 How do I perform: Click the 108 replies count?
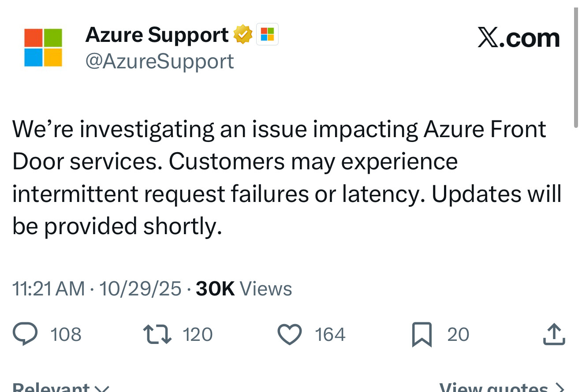pyautogui.click(x=66, y=335)
